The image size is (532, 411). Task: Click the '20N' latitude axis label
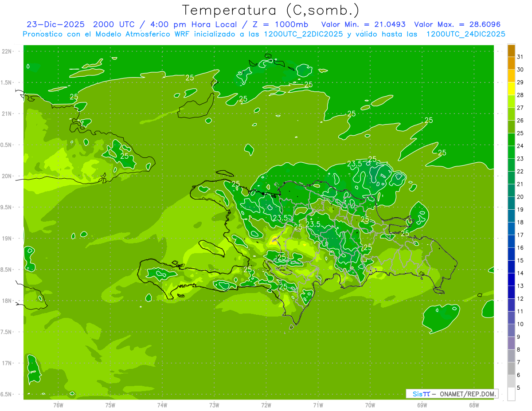(x=7, y=176)
